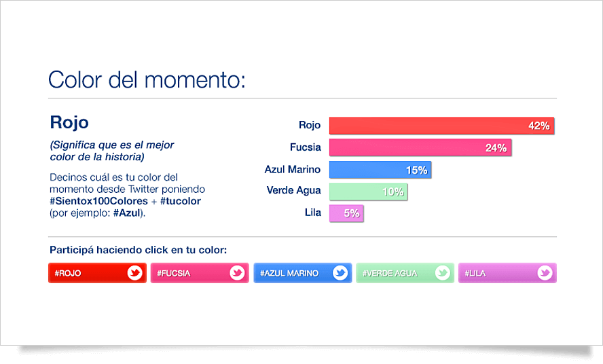Click the Twitter bird on the #VERDE AGUA button
Image resolution: width=603 pixels, height=364 pixels.
pos(442,273)
